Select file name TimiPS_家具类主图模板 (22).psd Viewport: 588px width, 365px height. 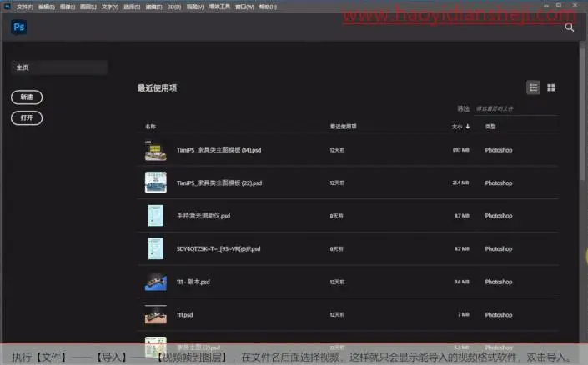[219, 182]
